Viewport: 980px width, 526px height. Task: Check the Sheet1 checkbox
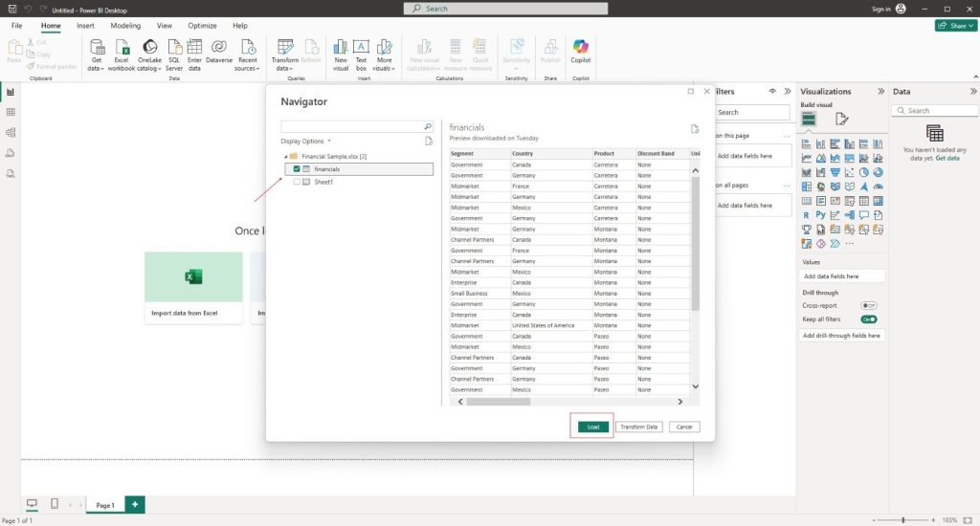(298, 182)
